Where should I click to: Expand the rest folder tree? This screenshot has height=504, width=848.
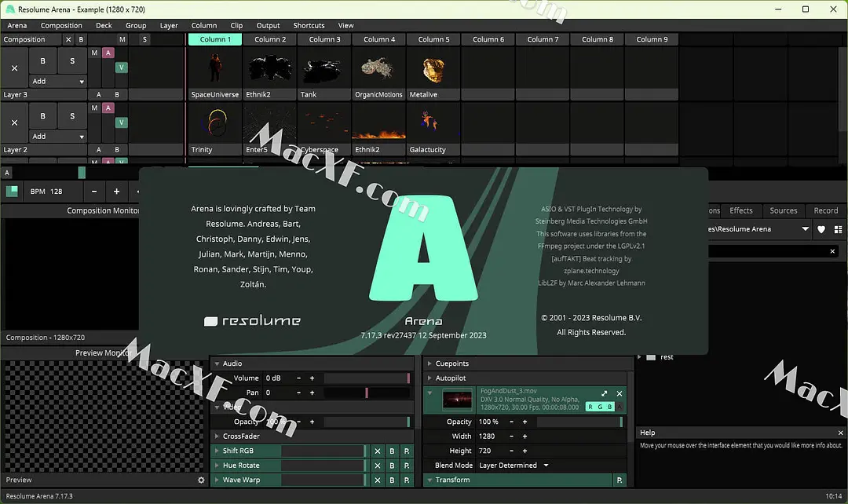point(639,357)
